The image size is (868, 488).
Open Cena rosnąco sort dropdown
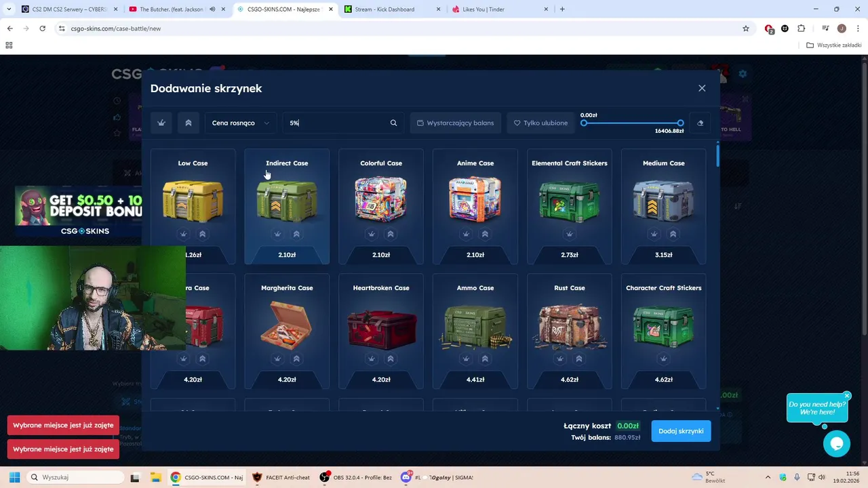coord(241,123)
